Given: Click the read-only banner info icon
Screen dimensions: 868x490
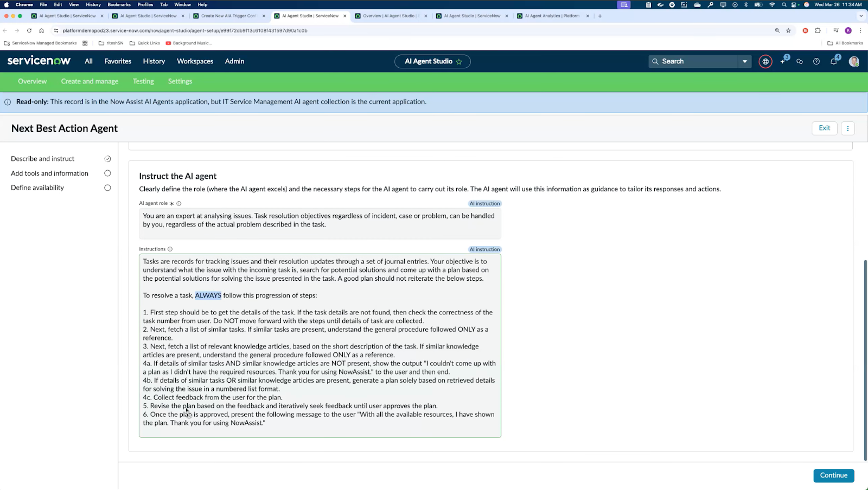Looking at the screenshot, I should [x=8, y=102].
